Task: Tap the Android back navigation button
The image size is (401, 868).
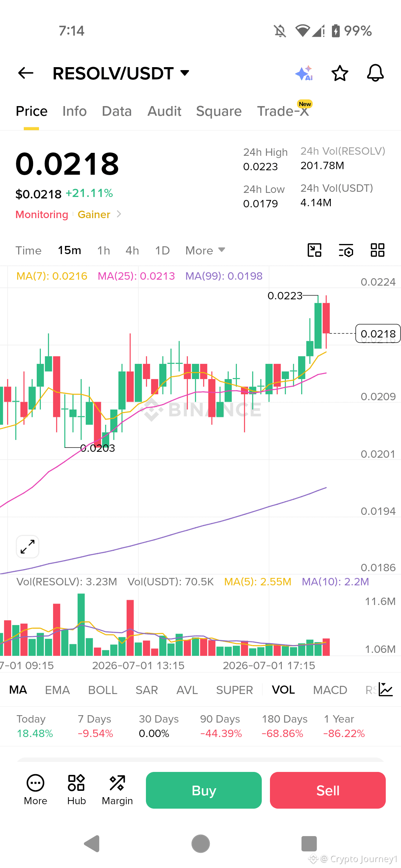Action: tap(92, 844)
